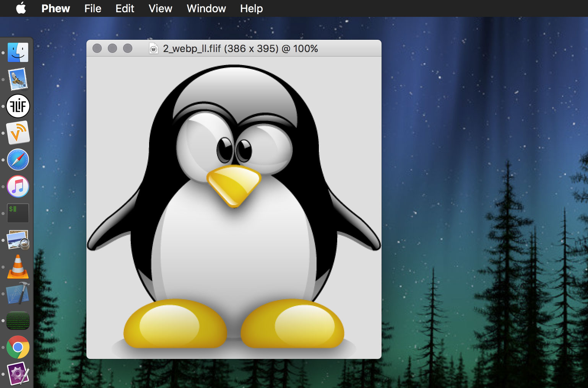Click the FLIF document proxy icon in title bar
Viewport: 588px width, 388px height.
pos(154,49)
